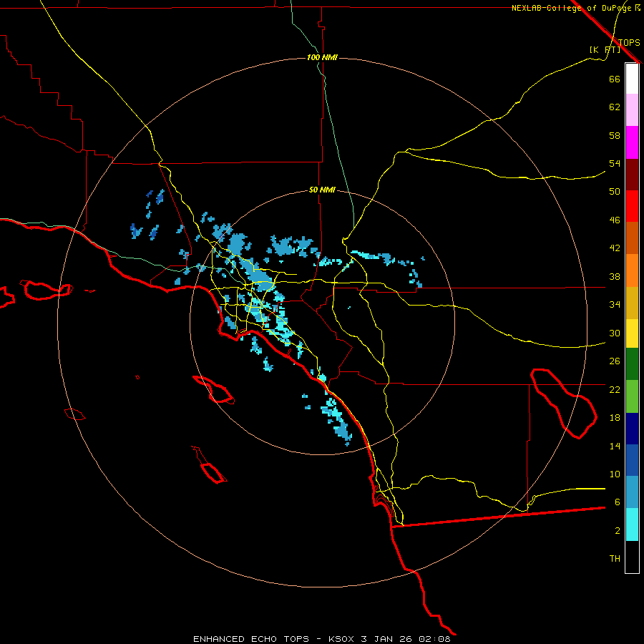Click the bright yellow legend swatch

click(x=632, y=333)
